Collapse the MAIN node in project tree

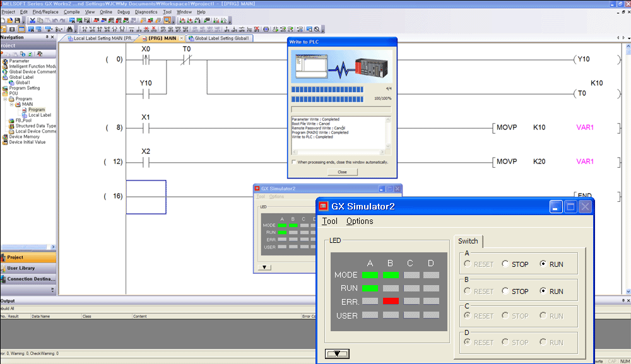[11, 104]
